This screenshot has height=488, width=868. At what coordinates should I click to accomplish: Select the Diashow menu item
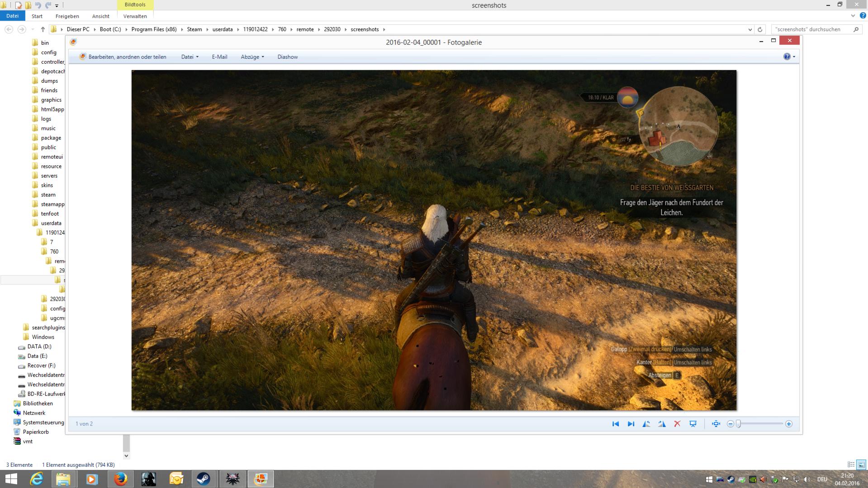[x=288, y=57]
